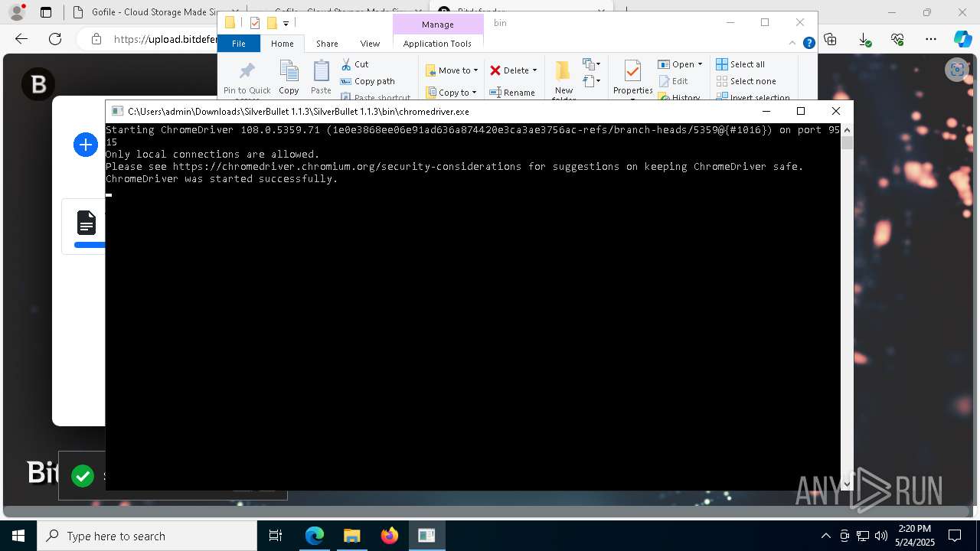
Task: Click Edit in the File Explorer ribbon
Action: pos(673,81)
